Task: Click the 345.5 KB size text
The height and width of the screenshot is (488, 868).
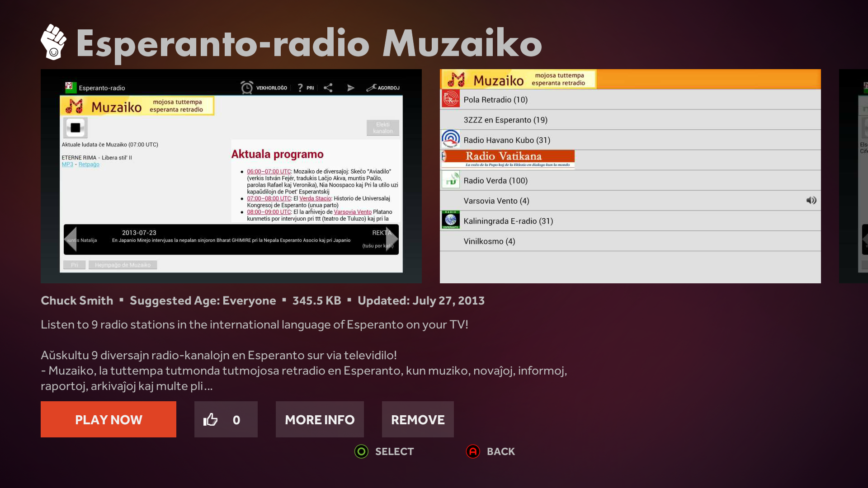Action: (316, 300)
